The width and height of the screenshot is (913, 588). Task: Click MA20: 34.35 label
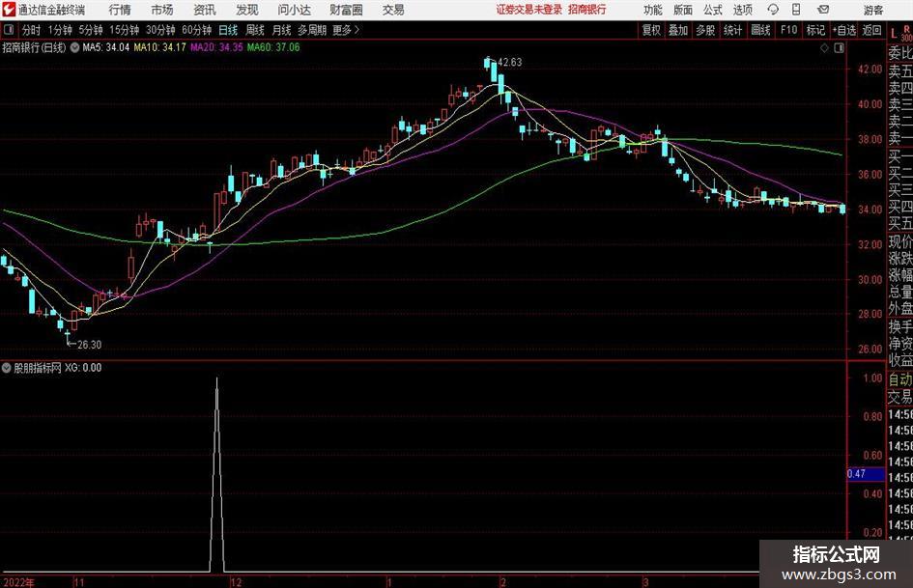(216, 47)
